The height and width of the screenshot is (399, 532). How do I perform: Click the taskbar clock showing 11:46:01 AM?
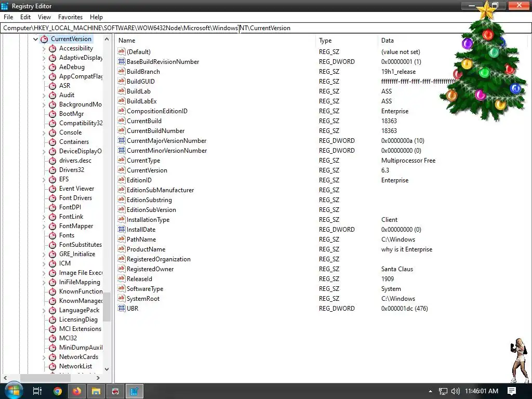482,391
